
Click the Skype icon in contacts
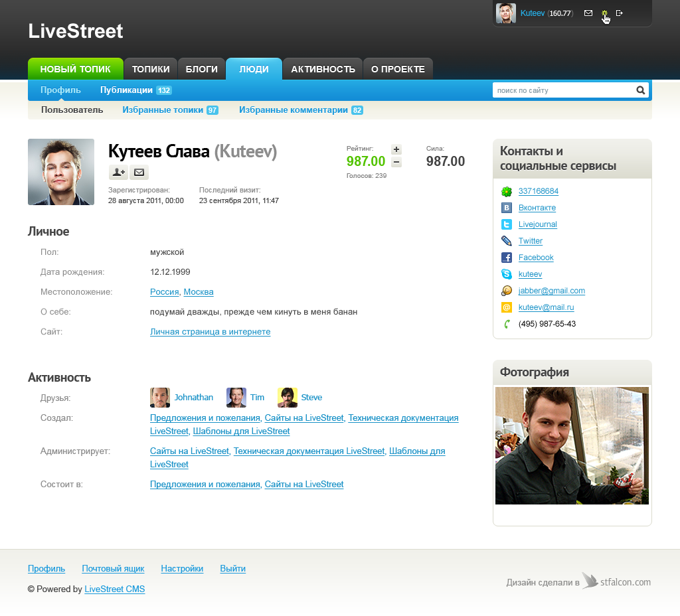click(507, 274)
